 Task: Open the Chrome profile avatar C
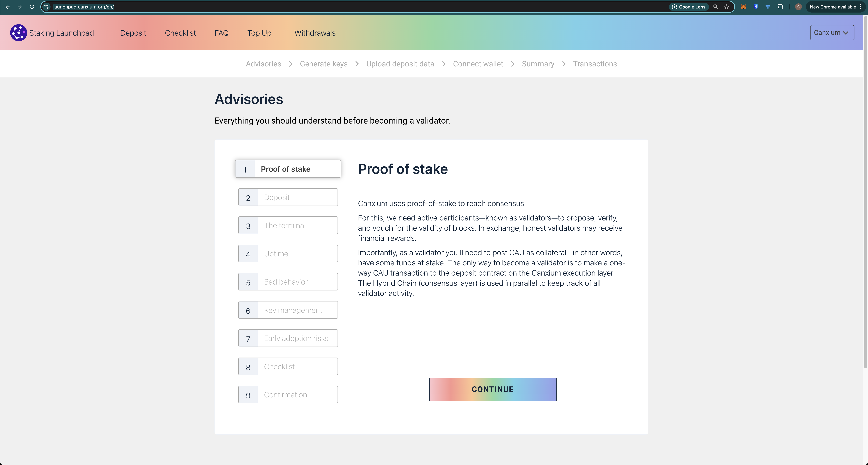[x=798, y=7]
